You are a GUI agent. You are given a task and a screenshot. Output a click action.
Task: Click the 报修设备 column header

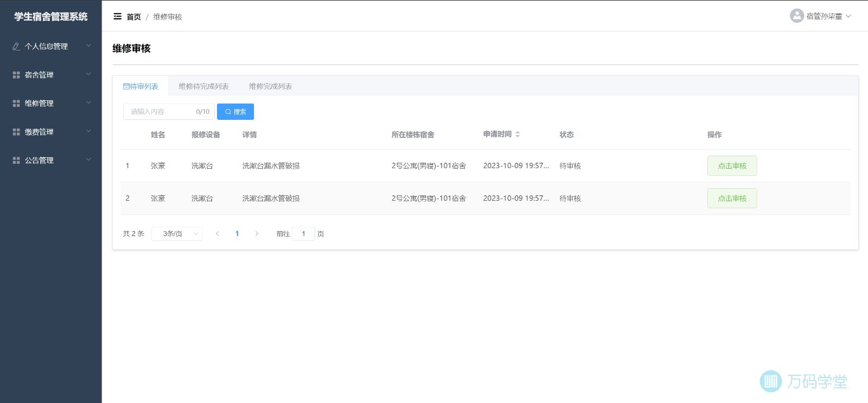206,135
